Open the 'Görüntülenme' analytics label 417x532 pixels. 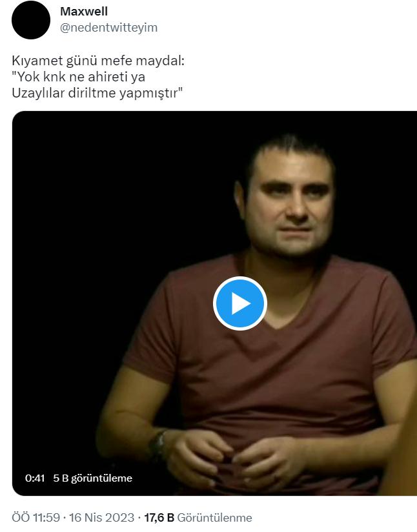[214, 518]
